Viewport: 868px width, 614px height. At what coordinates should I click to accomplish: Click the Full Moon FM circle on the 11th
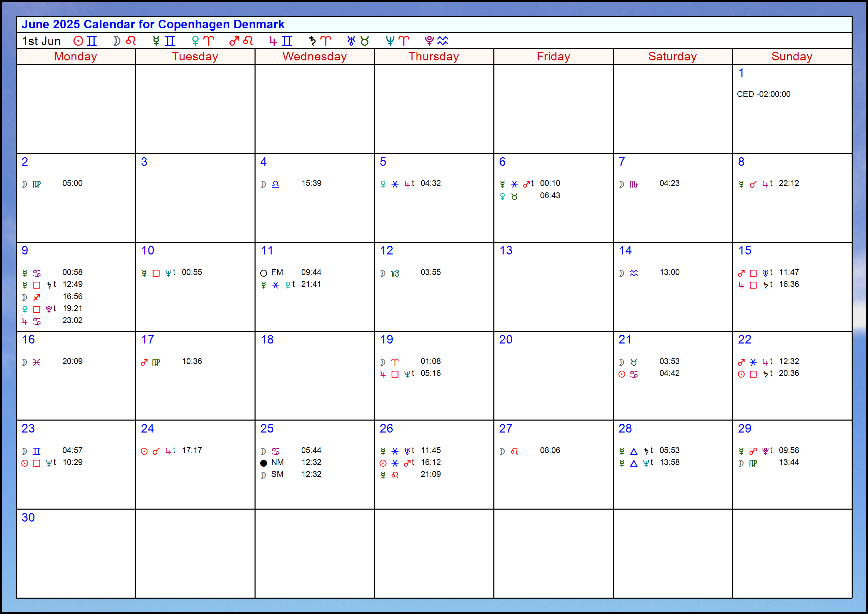point(264,273)
